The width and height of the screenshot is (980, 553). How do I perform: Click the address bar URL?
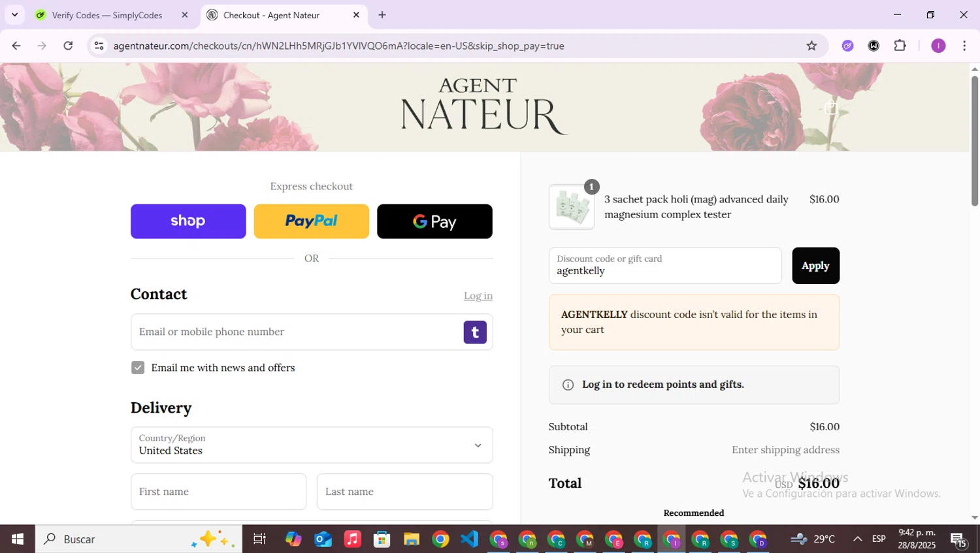point(338,46)
